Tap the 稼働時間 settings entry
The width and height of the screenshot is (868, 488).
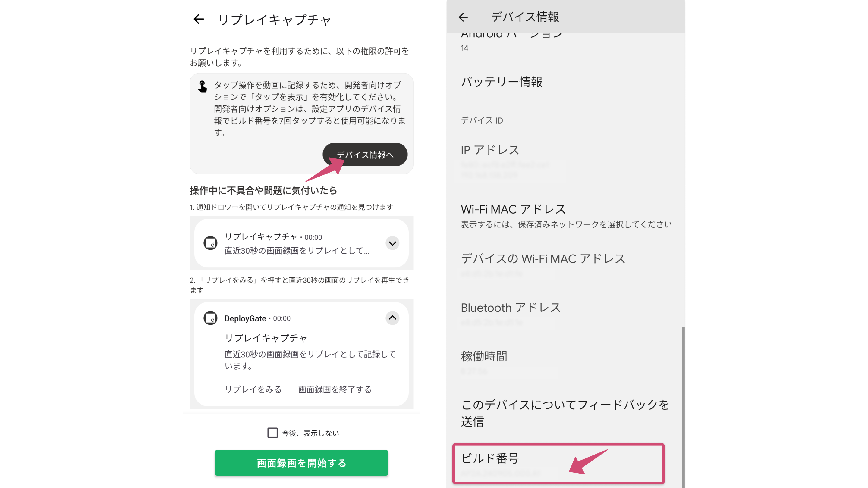point(484,356)
